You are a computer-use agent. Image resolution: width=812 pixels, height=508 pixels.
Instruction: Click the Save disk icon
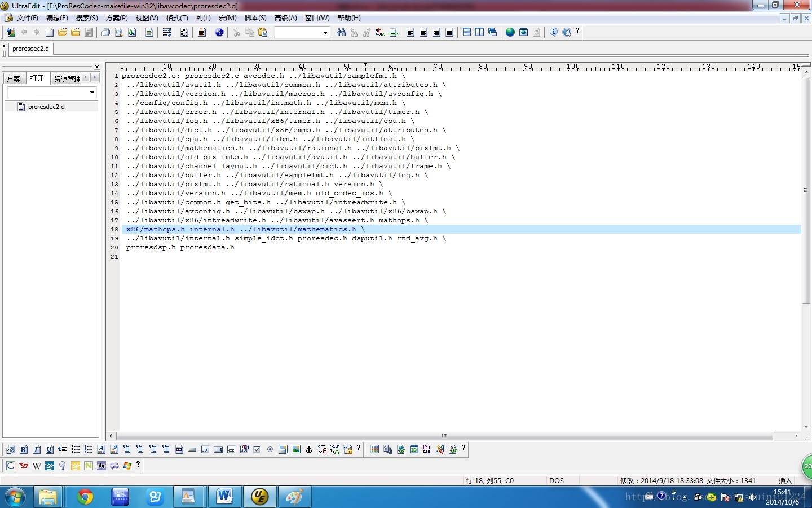[89, 32]
